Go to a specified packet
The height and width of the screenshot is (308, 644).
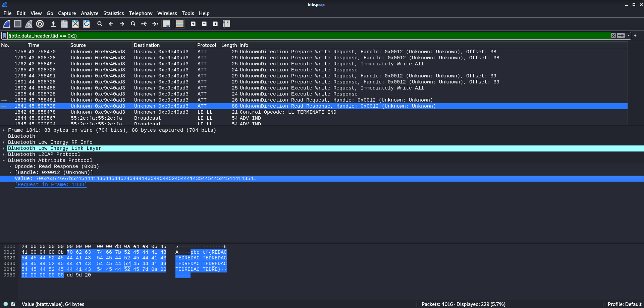pos(133,24)
